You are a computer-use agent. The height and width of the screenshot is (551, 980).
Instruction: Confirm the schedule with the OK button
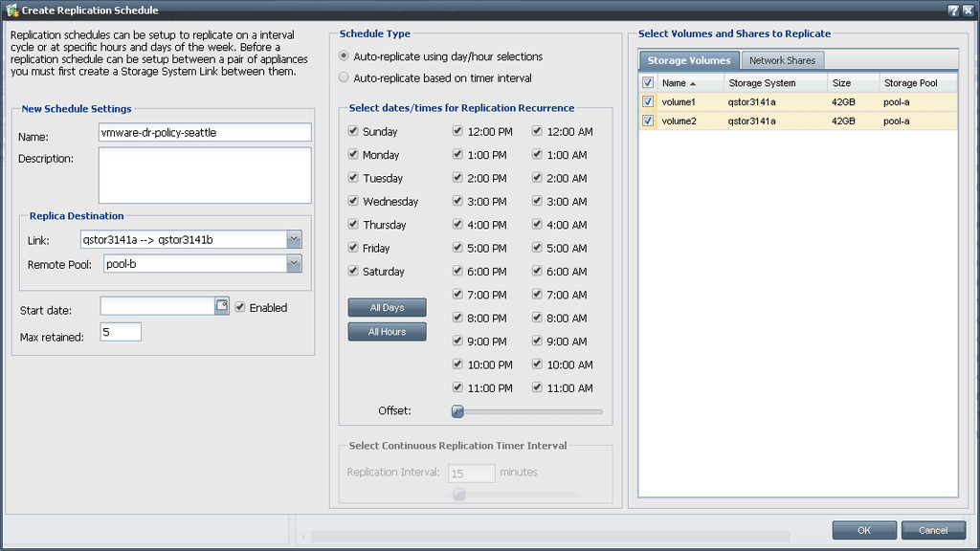[x=863, y=529]
